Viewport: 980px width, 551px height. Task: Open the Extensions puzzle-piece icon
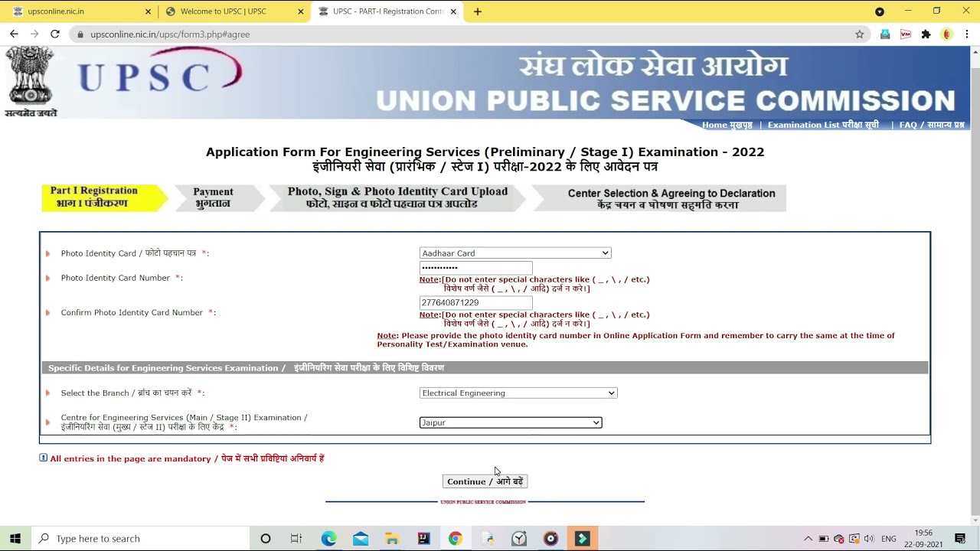[926, 34]
